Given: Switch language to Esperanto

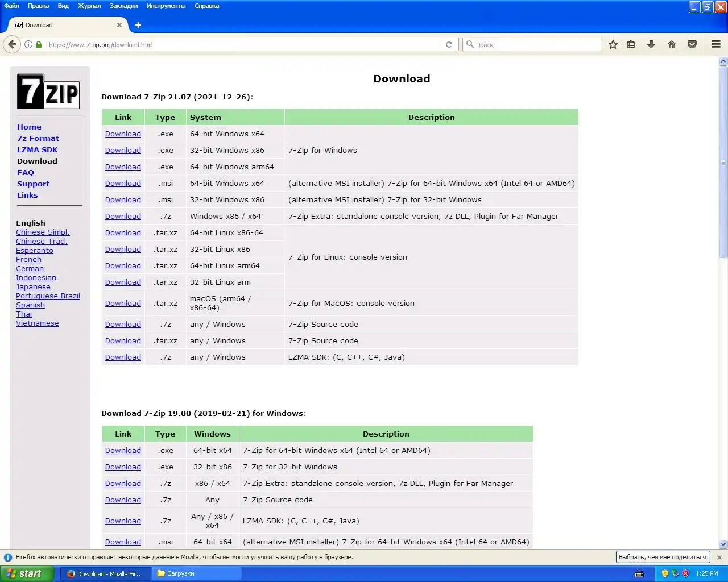Looking at the screenshot, I should pos(35,251).
